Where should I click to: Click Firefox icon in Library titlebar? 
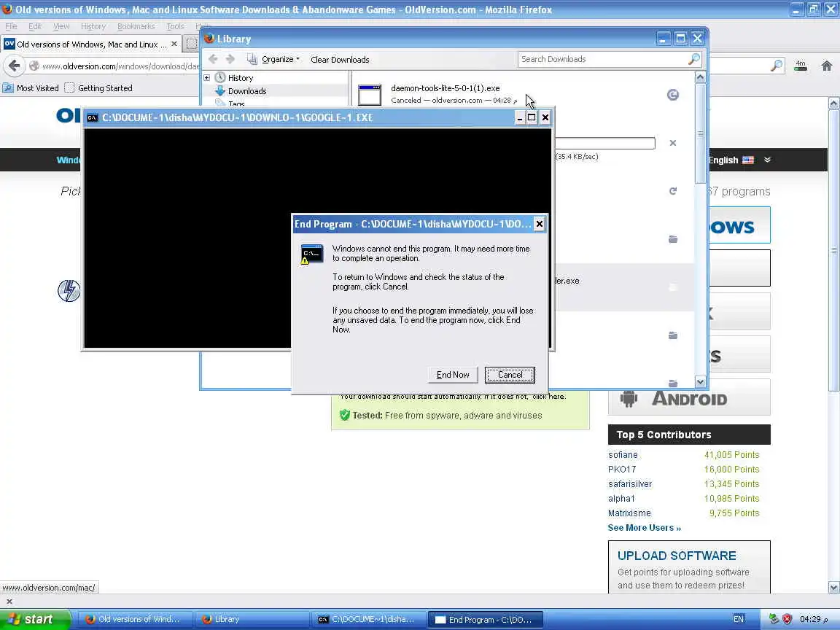coord(209,39)
